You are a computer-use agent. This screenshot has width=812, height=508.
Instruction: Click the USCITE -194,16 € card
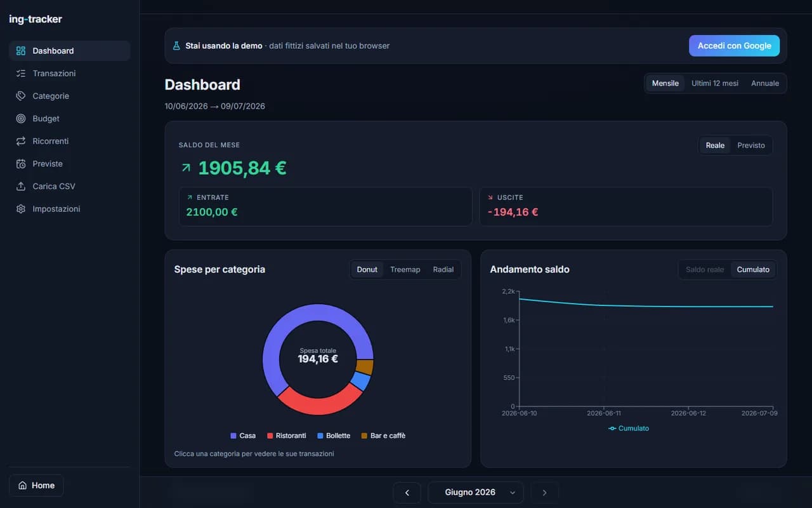click(626, 206)
